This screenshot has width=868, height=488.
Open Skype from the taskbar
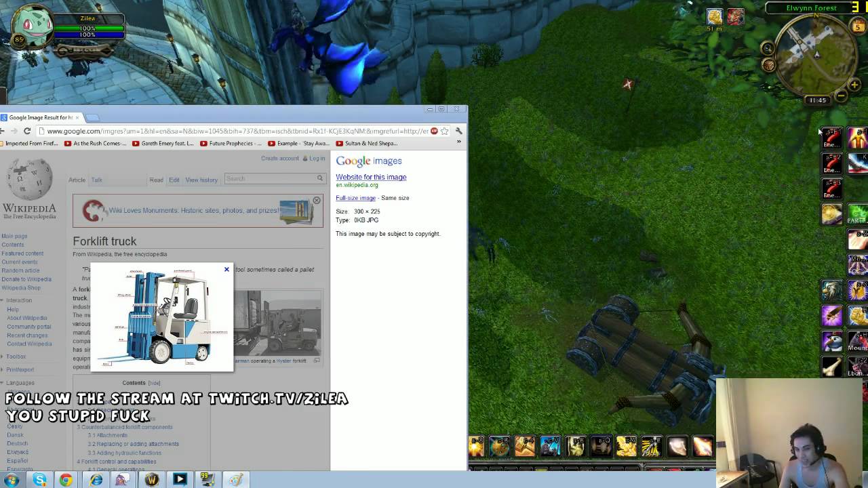[40, 480]
